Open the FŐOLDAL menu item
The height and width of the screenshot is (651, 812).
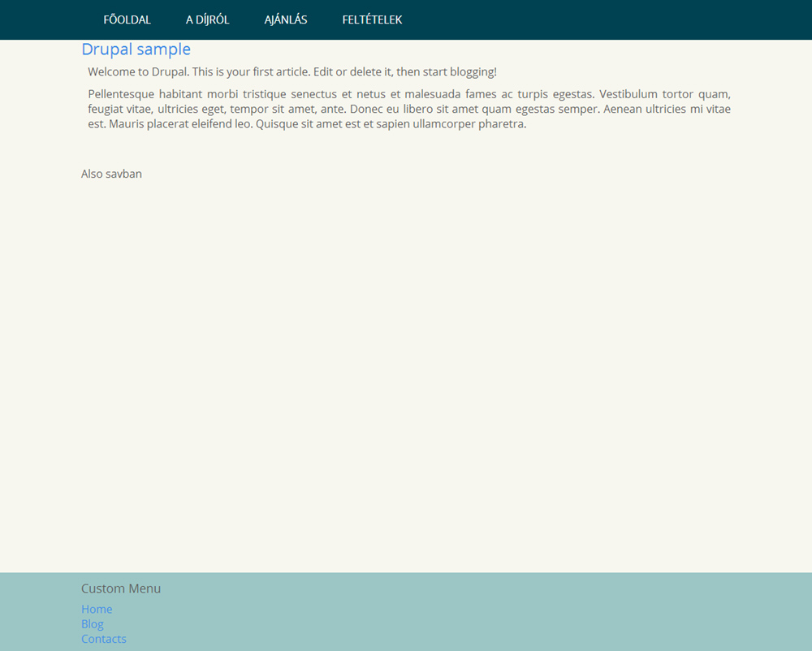coord(127,19)
